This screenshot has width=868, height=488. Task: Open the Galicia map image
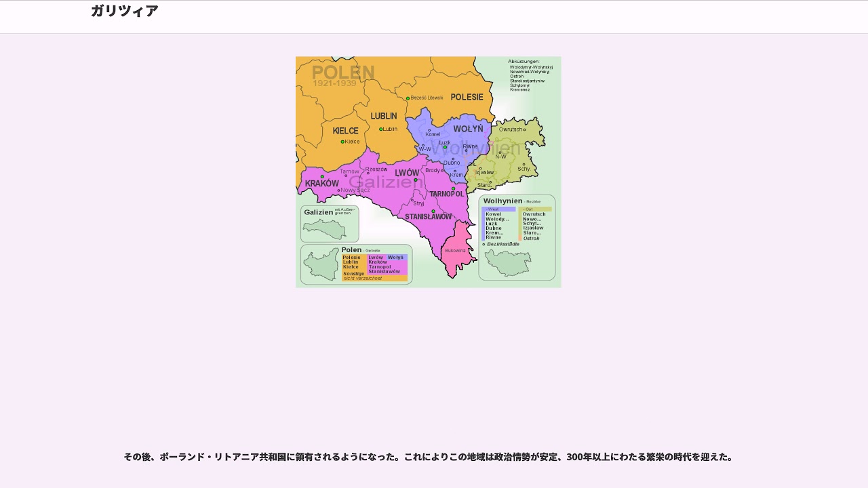pos(429,172)
